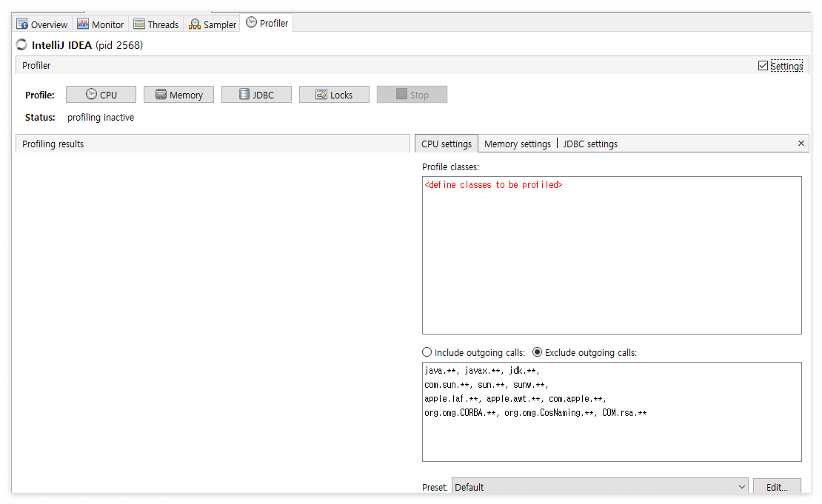Screen dimensions: 822x504
Task: Select the Profiler tab
Action: point(267,23)
